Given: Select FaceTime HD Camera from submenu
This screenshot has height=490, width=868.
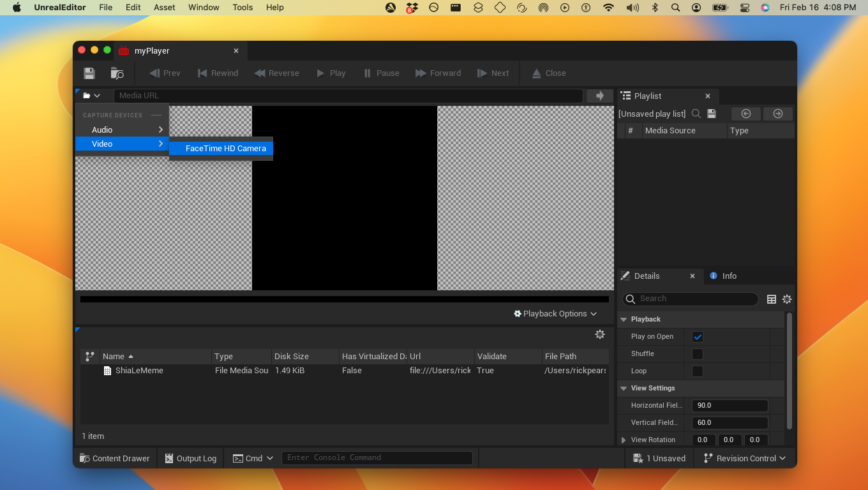Looking at the screenshot, I should pyautogui.click(x=225, y=149).
